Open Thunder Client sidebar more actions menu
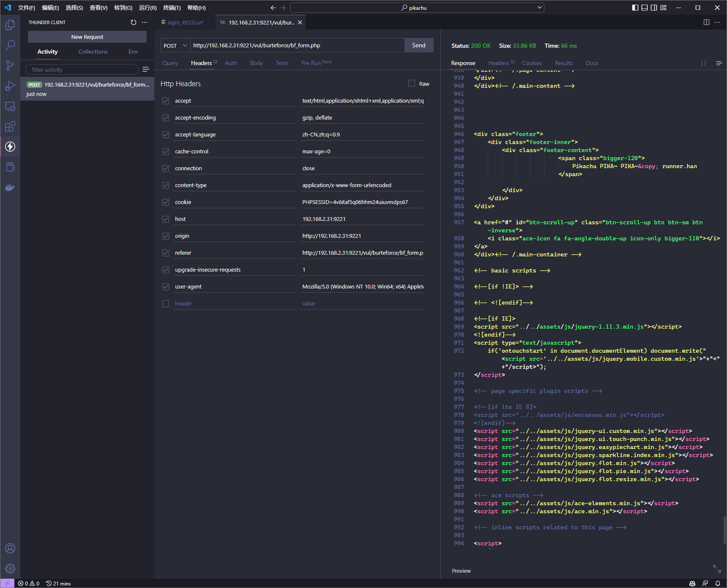The image size is (727, 588). click(145, 22)
